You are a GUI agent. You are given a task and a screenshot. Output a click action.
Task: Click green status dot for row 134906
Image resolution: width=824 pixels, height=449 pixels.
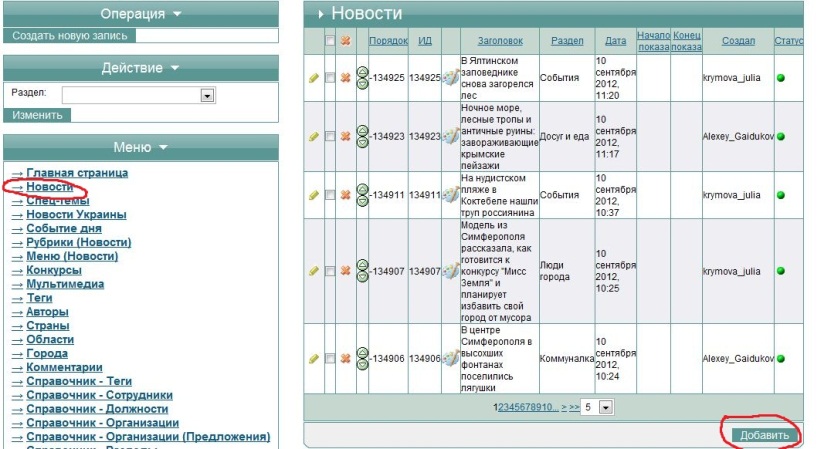pos(781,359)
